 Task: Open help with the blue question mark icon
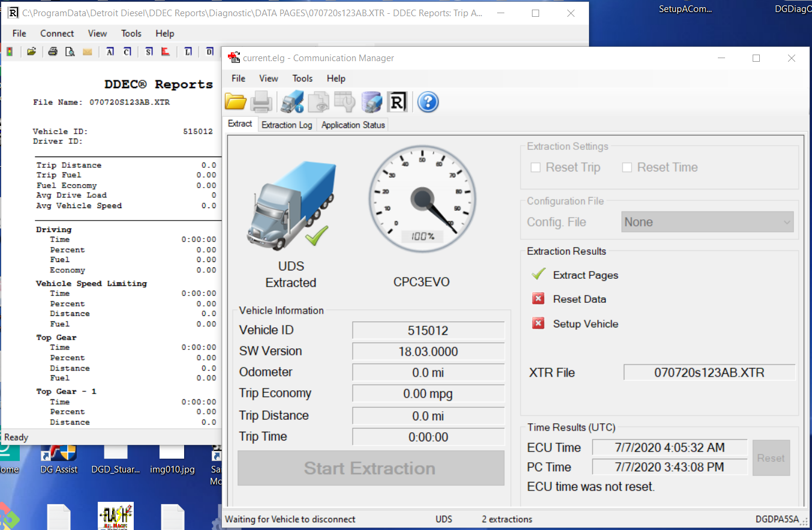pyautogui.click(x=428, y=103)
